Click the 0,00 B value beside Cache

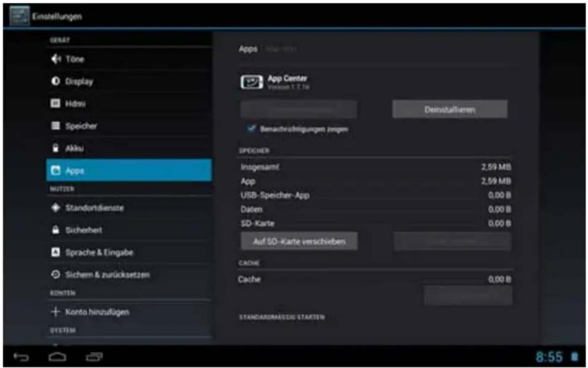(499, 279)
